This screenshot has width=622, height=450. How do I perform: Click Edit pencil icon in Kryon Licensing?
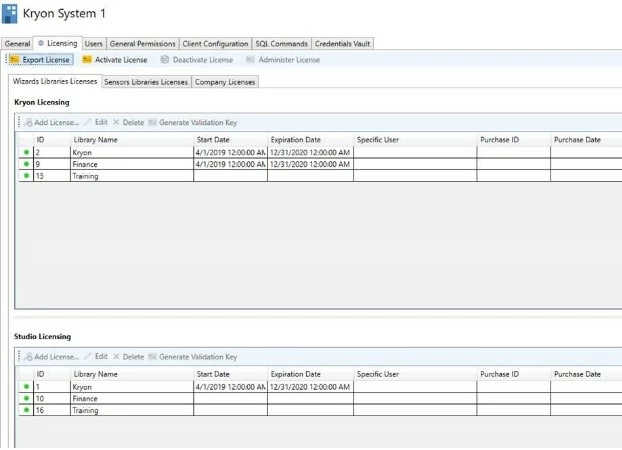[x=88, y=122]
